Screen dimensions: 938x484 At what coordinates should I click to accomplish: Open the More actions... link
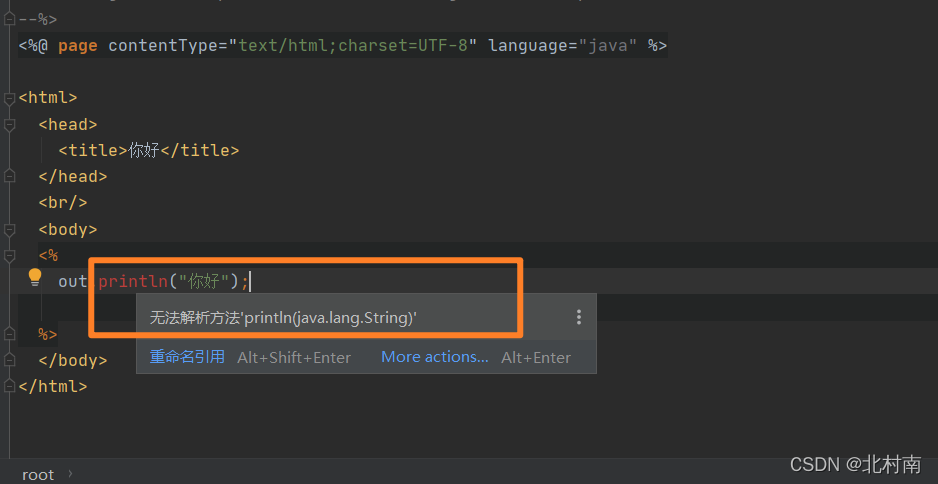coord(435,357)
